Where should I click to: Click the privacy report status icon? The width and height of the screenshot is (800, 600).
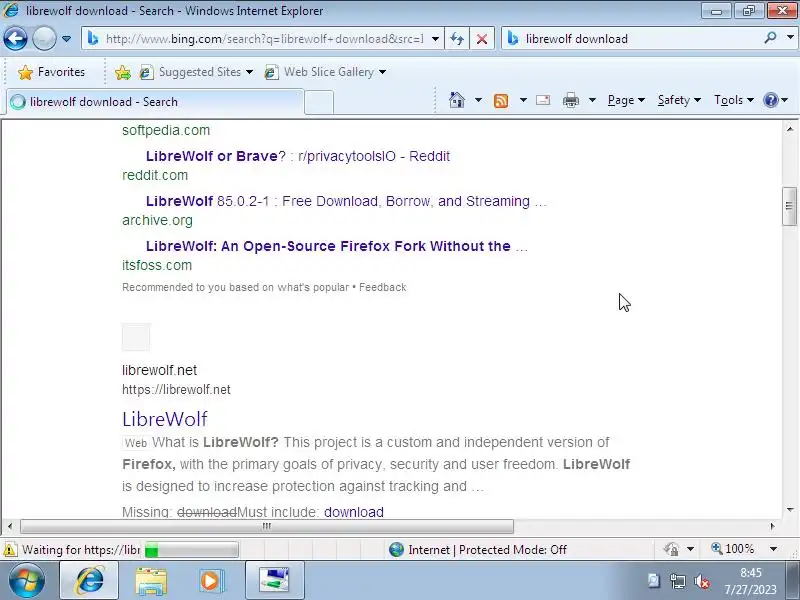point(671,549)
